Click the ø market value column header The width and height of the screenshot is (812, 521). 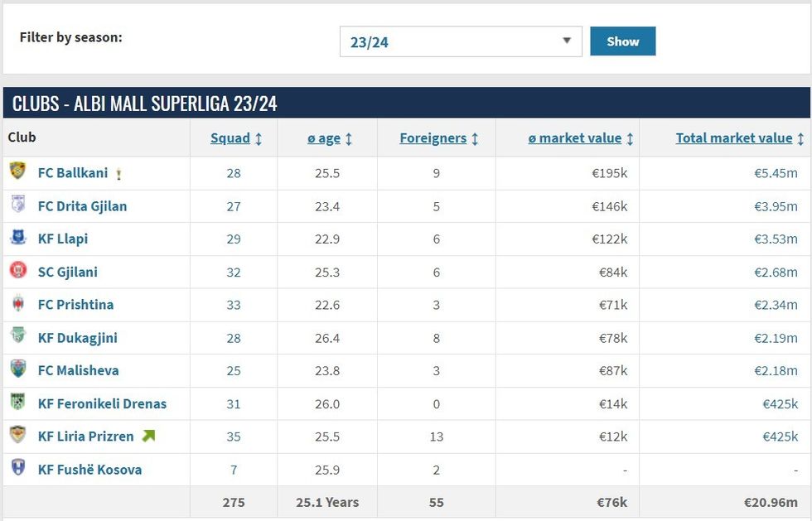(572, 138)
